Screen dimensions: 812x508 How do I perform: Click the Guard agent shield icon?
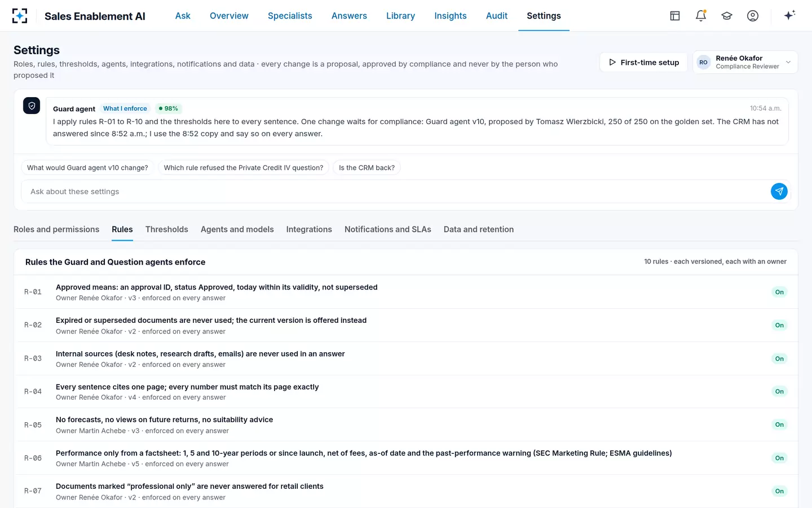(32, 106)
